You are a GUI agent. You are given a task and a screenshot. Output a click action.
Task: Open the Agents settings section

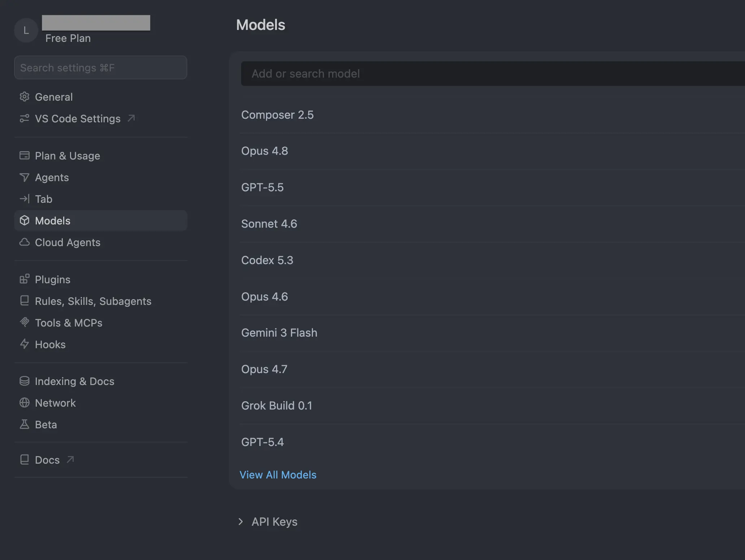coord(101,177)
